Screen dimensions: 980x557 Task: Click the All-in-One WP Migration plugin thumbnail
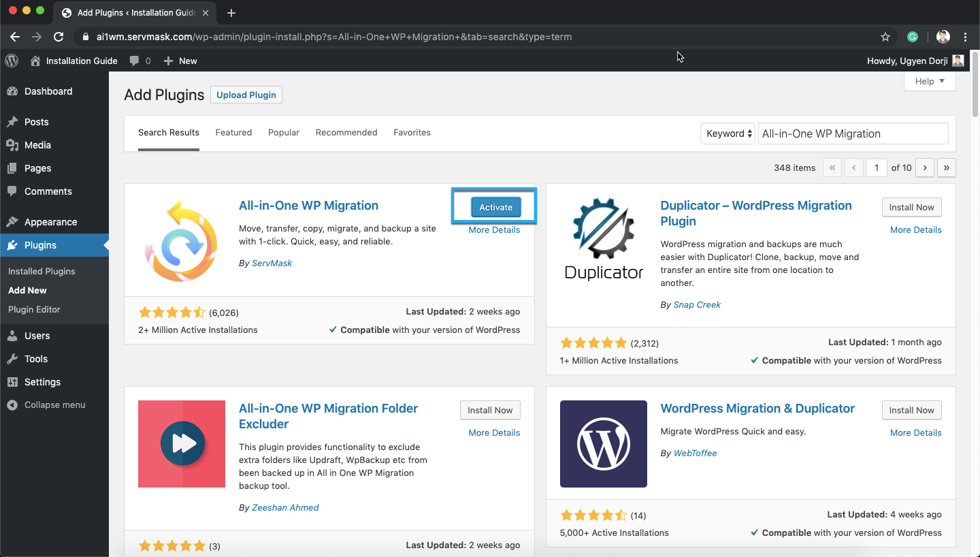tap(182, 241)
